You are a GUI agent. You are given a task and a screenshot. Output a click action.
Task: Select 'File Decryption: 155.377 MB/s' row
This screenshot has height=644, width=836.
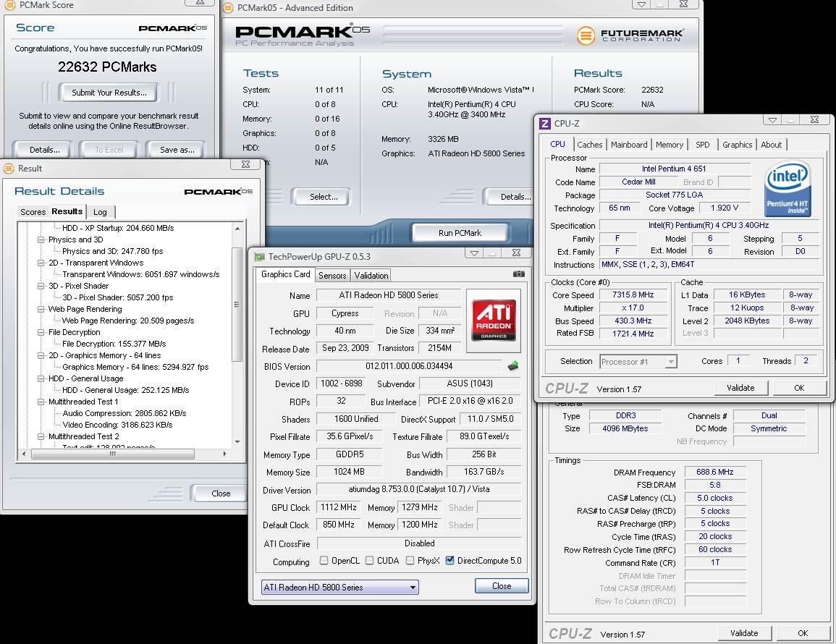[x=114, y=344]
